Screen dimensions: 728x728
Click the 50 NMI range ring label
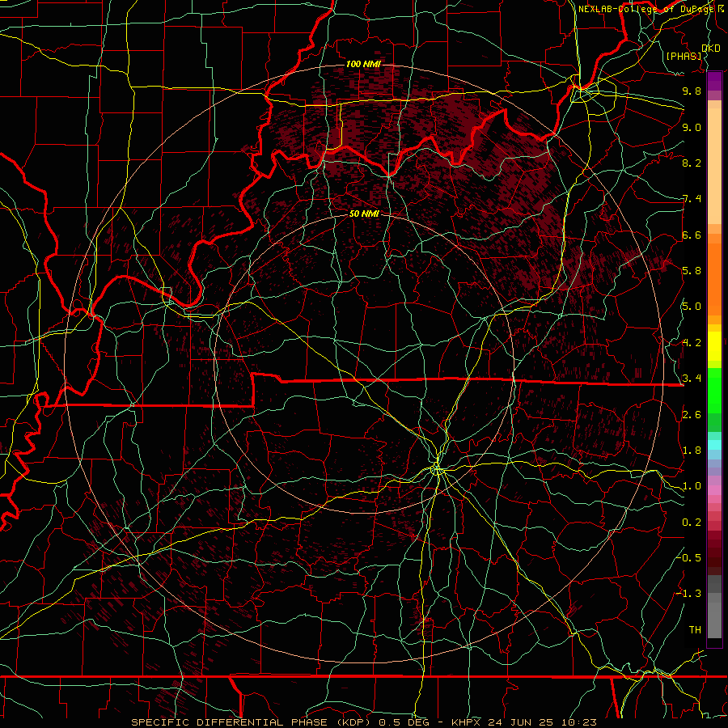pyautogui.click(x=364, y=214)
